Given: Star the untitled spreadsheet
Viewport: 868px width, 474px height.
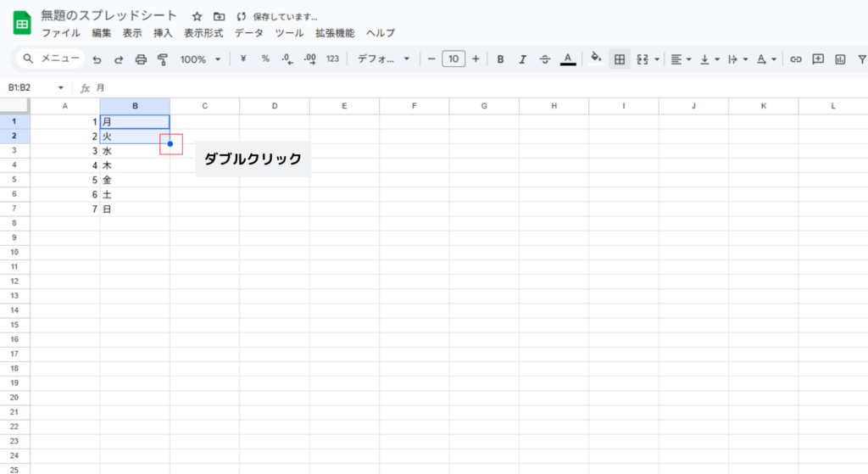Looking at the screenshot, I should (x=197, y=17).
